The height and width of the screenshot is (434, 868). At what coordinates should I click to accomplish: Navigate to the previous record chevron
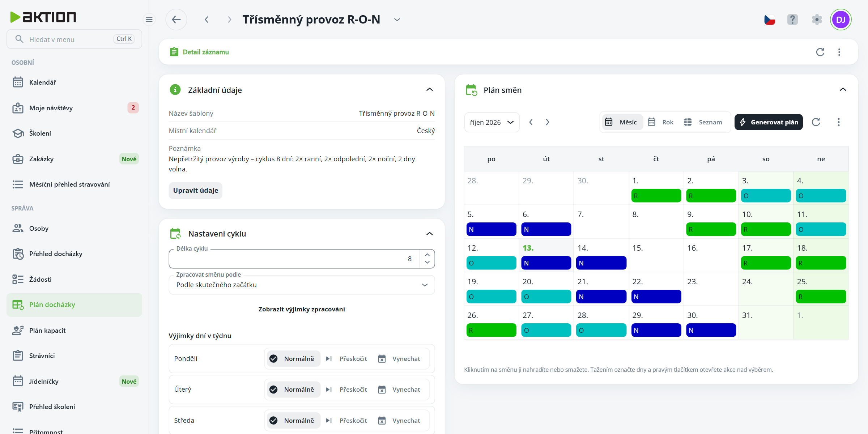click(207, 20)
